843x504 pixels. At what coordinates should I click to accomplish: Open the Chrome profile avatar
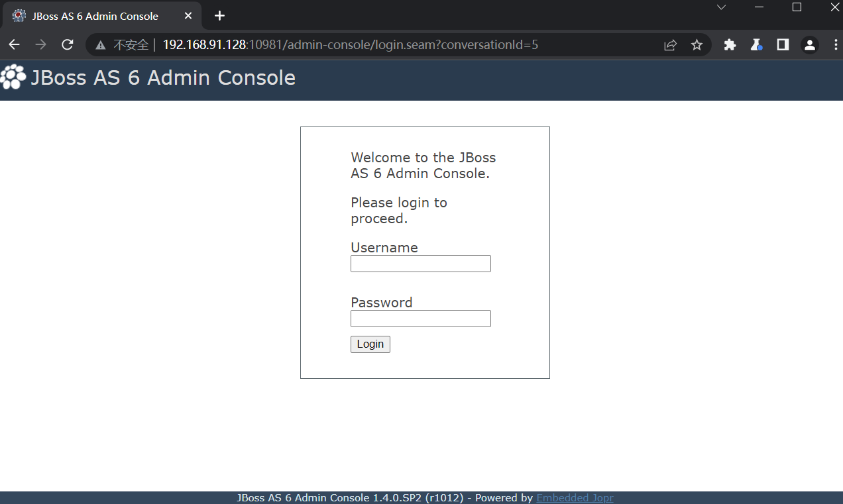pos(809,45)
